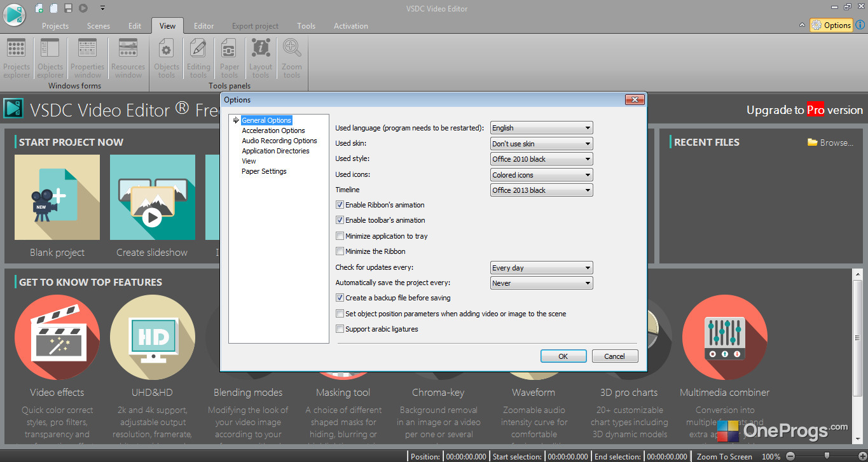Enable Minimize the Ribbon checkbox
868x462 pixels.
pos(340,251)
